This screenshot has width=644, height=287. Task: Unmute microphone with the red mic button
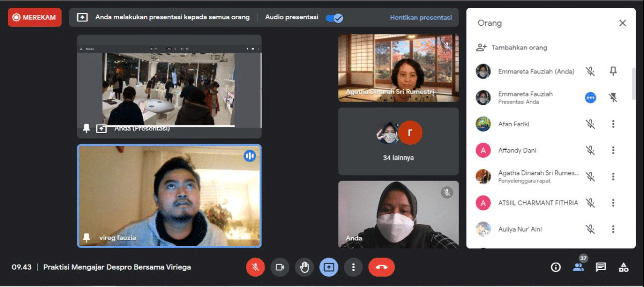point(255,267)
